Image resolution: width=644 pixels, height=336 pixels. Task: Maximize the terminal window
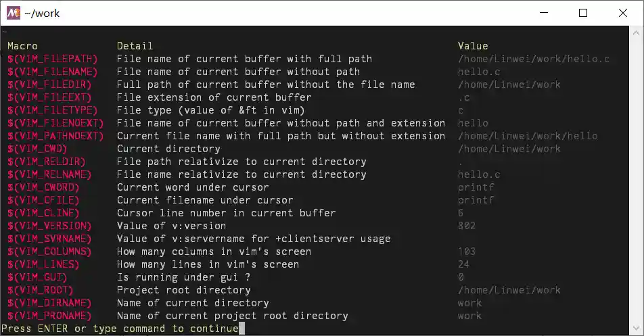[582, 13]
